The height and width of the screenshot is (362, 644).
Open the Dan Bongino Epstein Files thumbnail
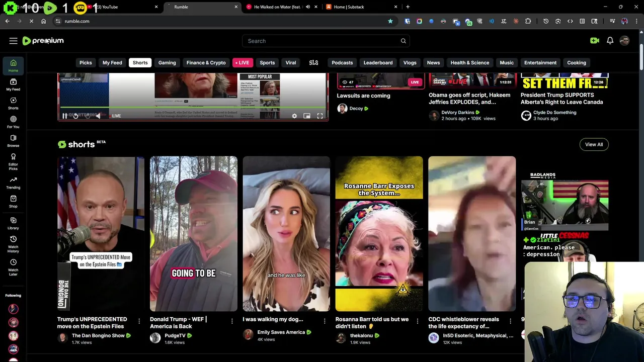[101, 234]
